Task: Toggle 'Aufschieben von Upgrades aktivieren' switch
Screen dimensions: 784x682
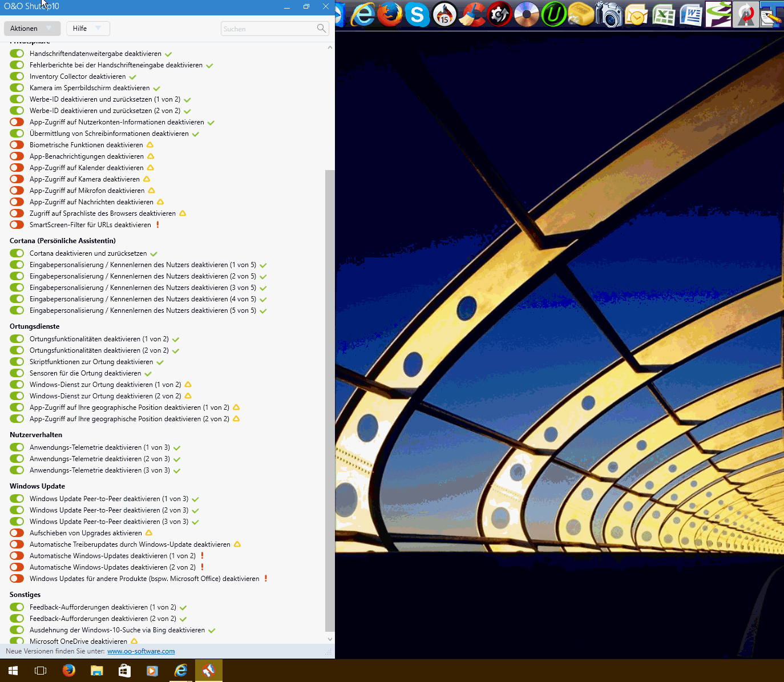Action: [x=17, y=533]
